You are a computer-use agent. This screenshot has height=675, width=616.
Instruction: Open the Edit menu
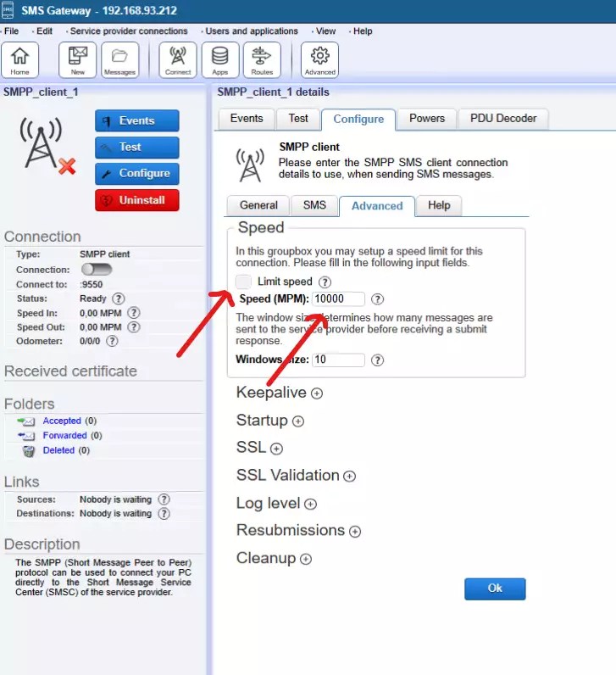point(44,31)
